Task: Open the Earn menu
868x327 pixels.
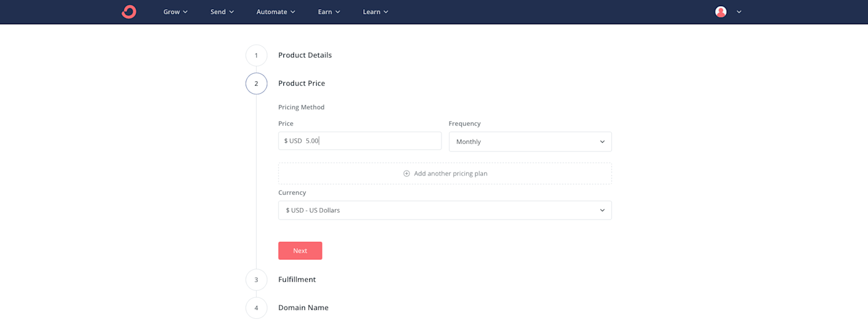Action: 329,12
